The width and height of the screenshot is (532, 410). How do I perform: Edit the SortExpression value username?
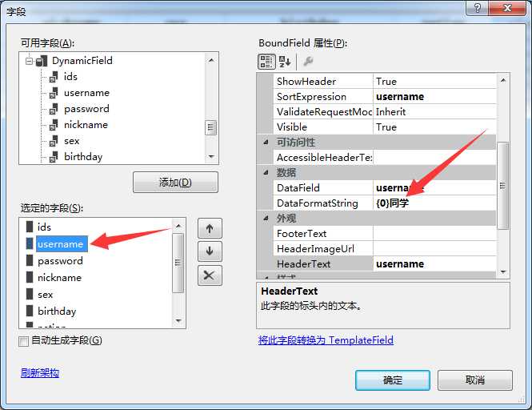coord(434,97)
